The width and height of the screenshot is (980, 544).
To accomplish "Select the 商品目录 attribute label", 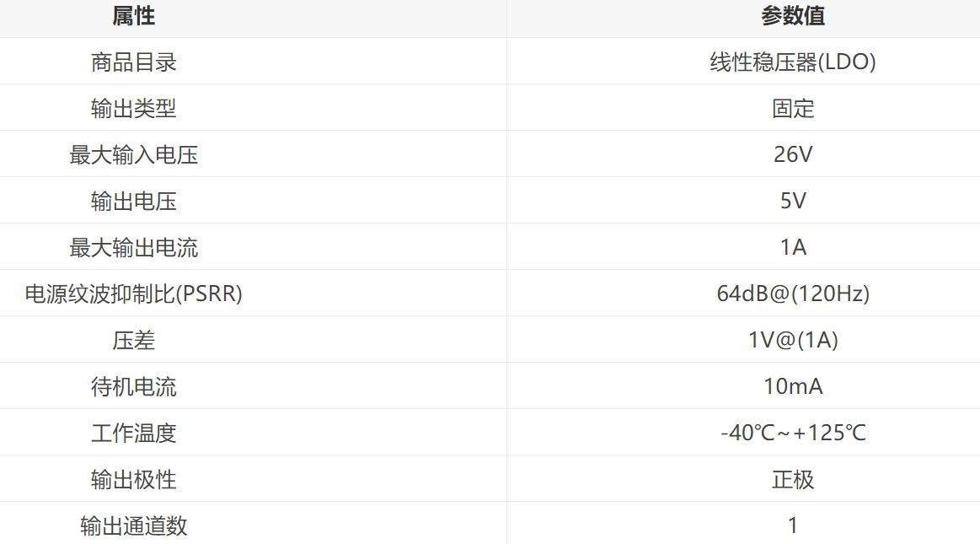I will (133, 62).
